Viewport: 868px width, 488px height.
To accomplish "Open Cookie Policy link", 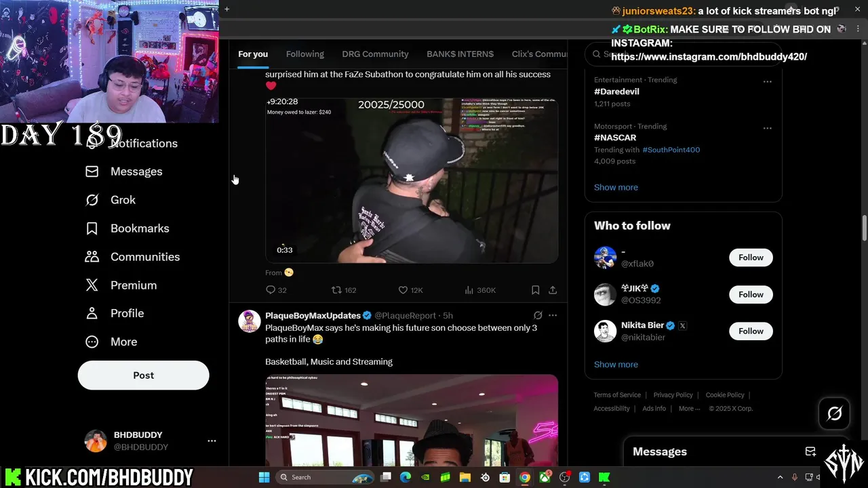I will (x=725, y=395).
